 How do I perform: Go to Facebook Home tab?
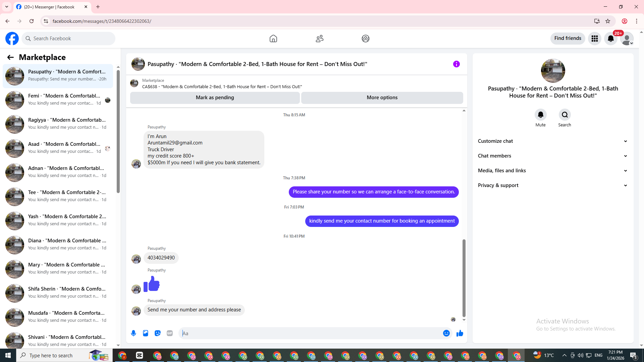[x=273, y=39]
